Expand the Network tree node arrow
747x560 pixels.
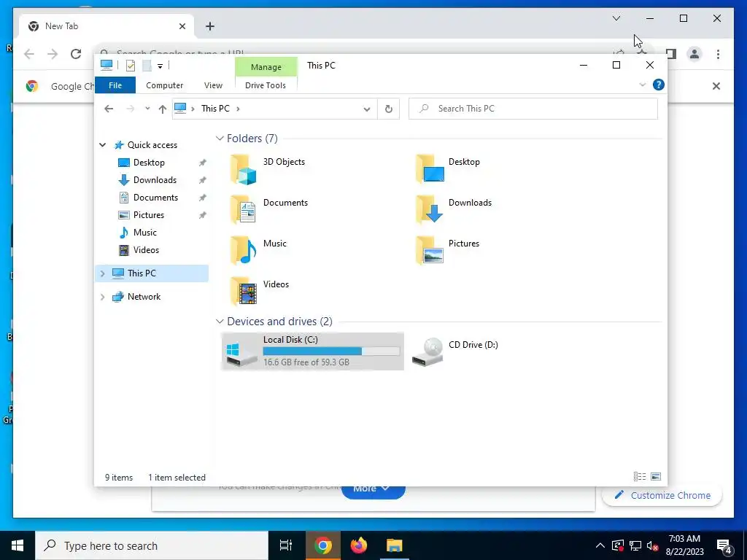102,297
